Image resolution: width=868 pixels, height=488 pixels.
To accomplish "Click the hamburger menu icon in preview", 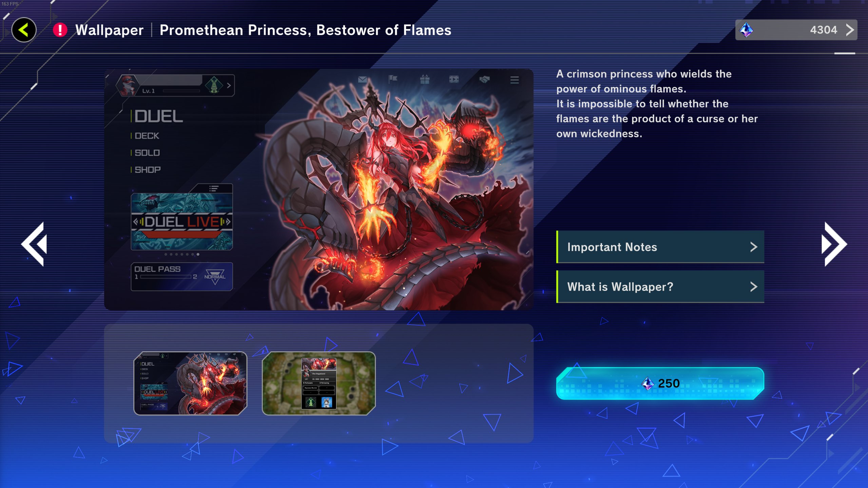I will point(515,80).
